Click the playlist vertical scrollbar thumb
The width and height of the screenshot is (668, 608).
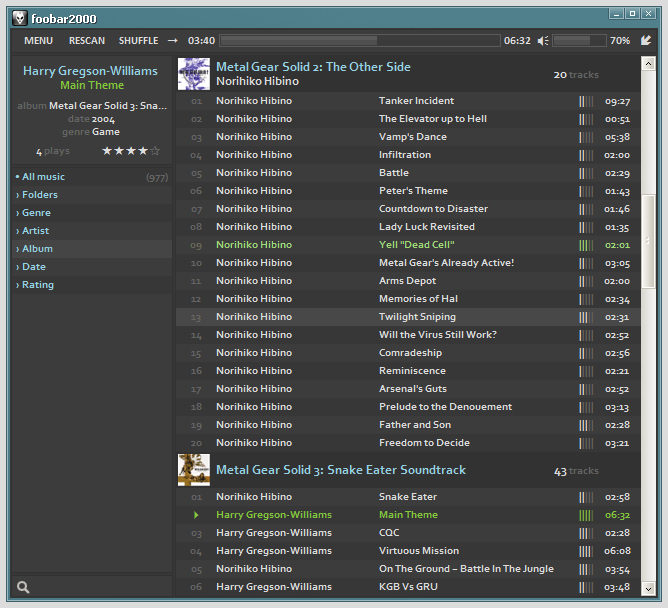(x=648, y=241)
